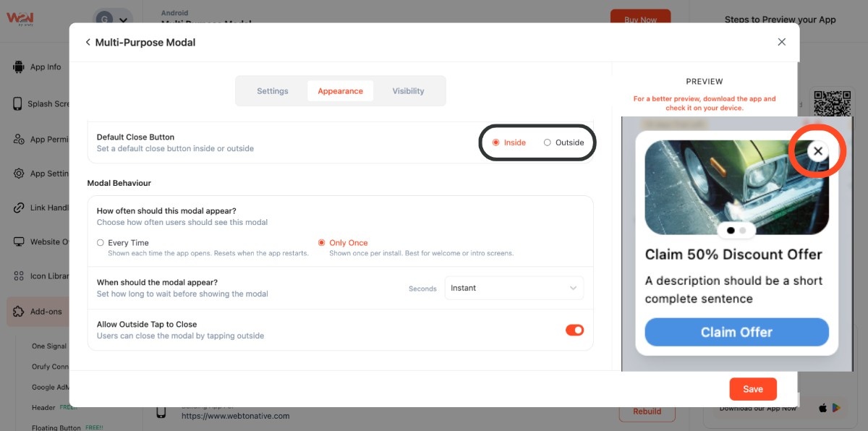Choose the Only Once frequency option
868x431 pixels.
pos(322,243)
